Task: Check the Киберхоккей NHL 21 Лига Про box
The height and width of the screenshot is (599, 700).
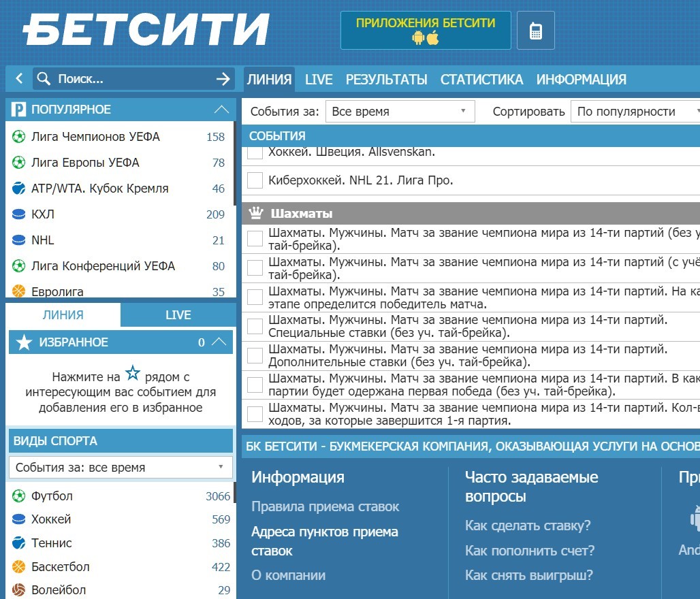Action: point(255,180)
